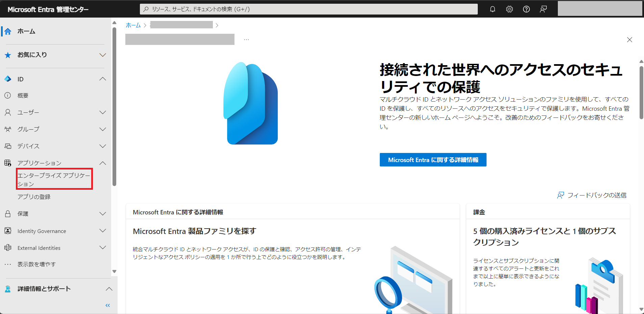This screenshot has width=644, height=314.
Task: Expand the お気に入り chevron
Action: point(103,55)
